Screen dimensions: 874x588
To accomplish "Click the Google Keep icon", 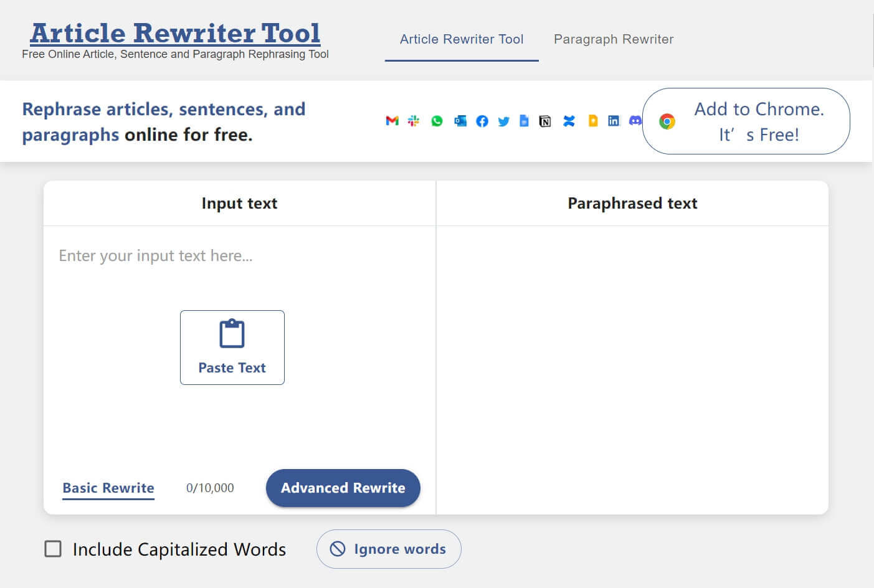I will coord(592,121).
